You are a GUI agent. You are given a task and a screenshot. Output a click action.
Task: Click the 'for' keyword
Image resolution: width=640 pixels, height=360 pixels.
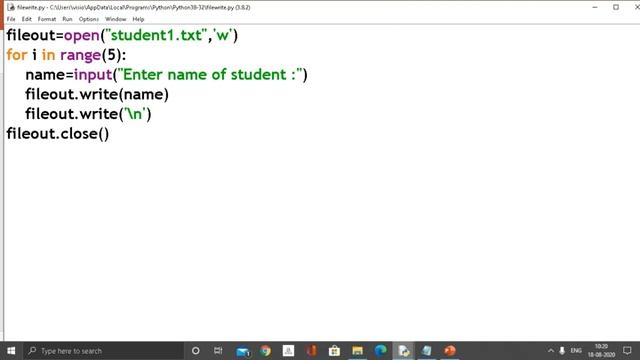point(17,55)
